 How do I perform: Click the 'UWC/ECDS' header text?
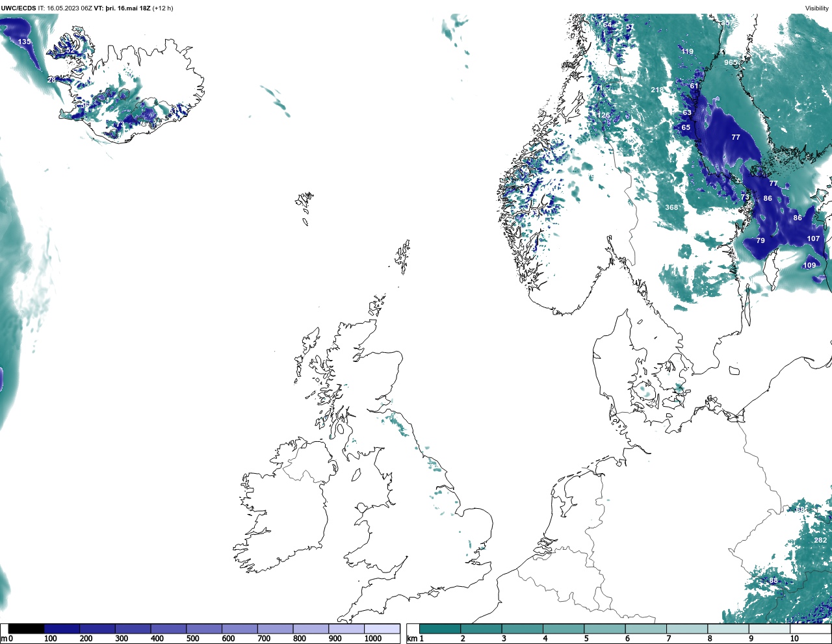(x=19, y=8)
